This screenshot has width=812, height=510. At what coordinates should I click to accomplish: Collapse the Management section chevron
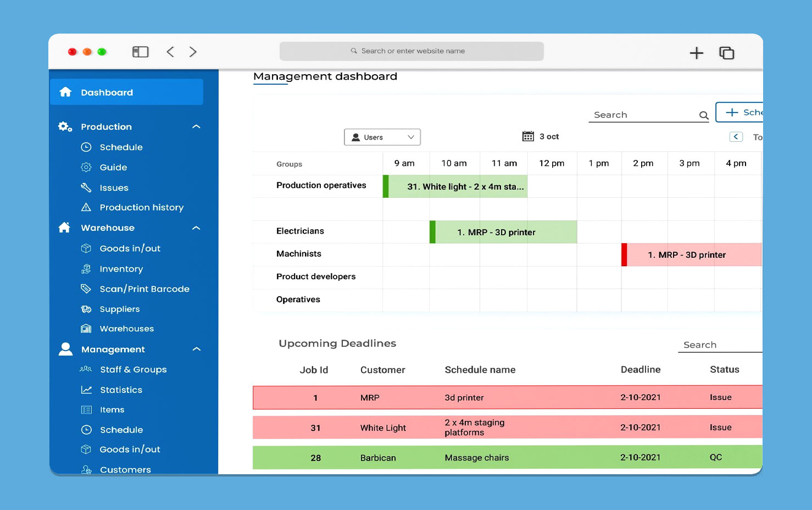(x=196, y=350)
